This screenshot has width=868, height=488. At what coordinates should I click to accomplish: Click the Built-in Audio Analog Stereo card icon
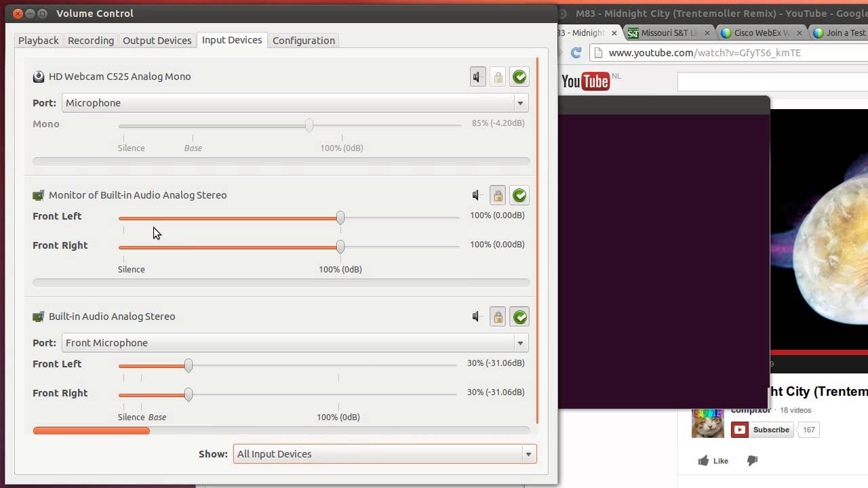point(39,317)
